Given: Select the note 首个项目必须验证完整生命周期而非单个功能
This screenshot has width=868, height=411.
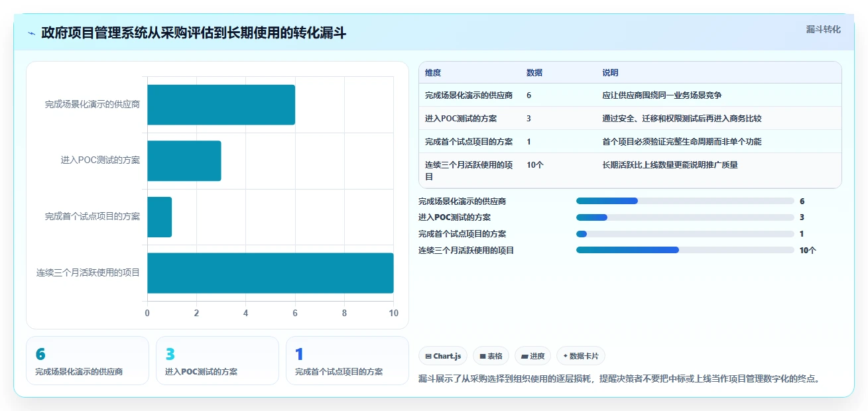Looking at the screenshot, I should [682, 142].
